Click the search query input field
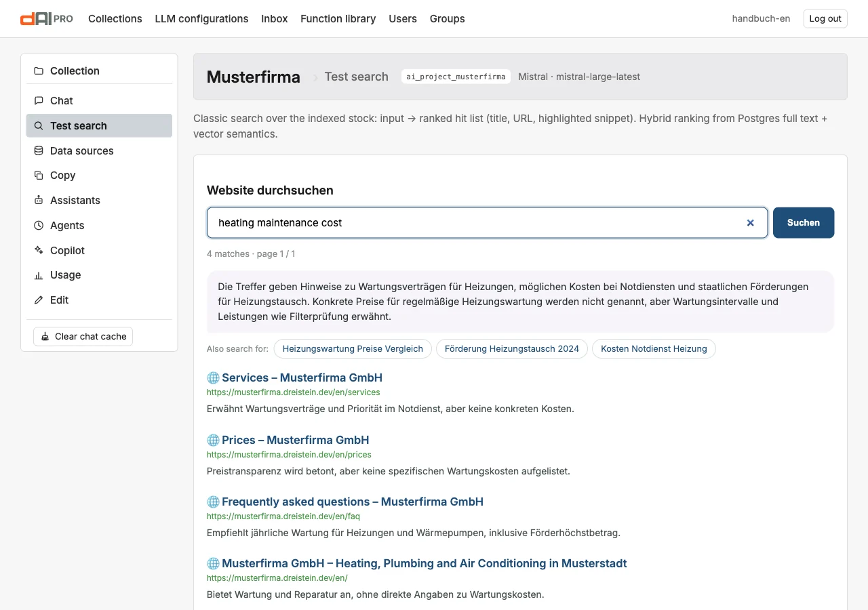868x610 pixels. pos(487,222)
